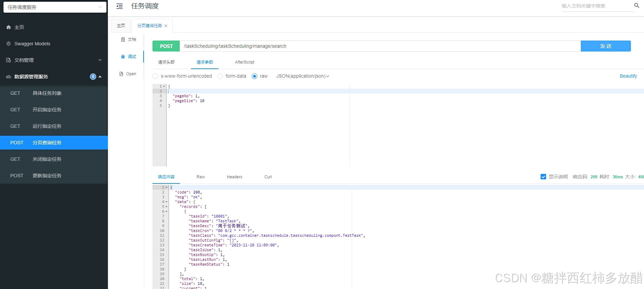Toggle the 显示说明 checkbox

coord(543,177)
